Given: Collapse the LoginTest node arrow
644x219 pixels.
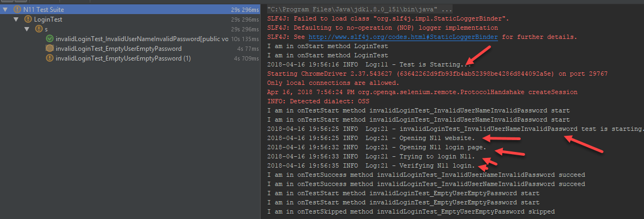Looking at the screenshot, I should [17, 19].
